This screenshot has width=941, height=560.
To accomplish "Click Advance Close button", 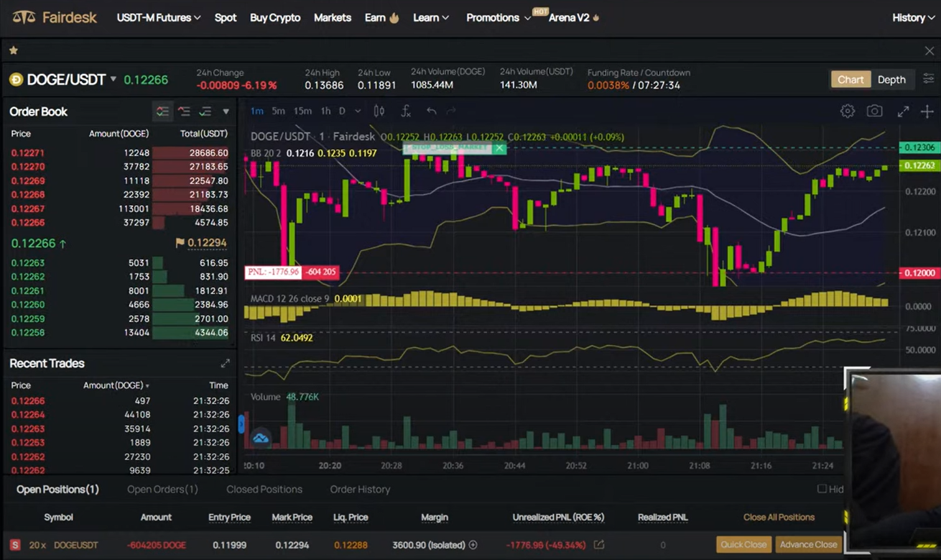I will coord(809,544).
